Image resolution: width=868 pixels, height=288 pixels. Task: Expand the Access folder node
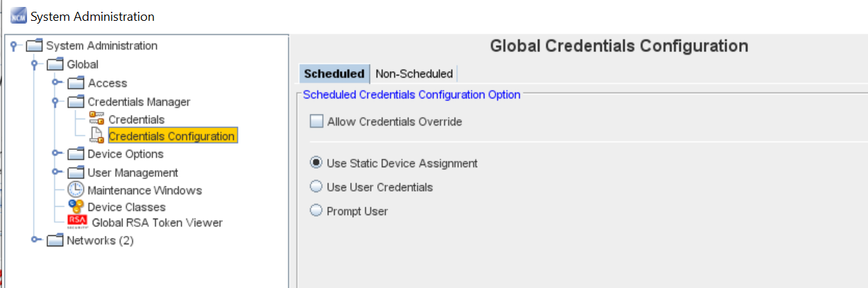coord(57,83)
